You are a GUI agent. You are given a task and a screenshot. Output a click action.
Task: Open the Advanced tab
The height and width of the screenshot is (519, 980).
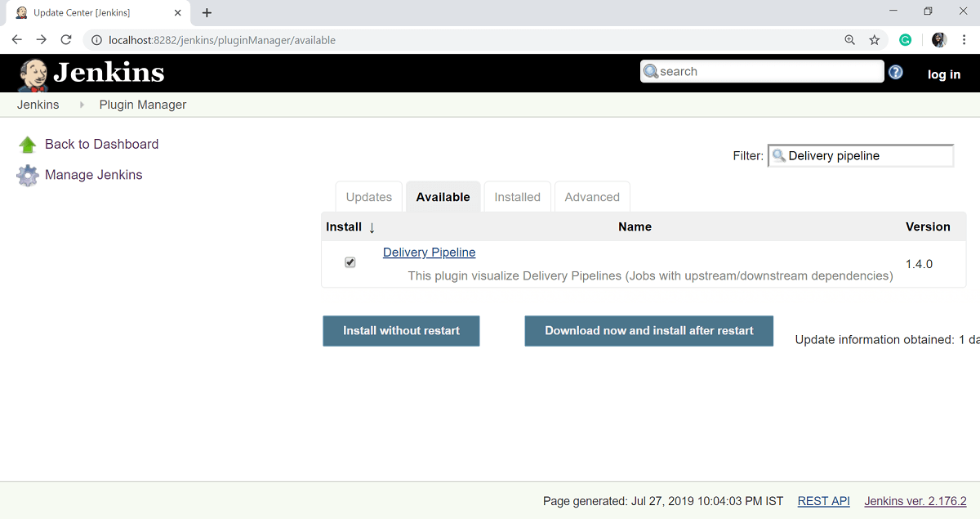[592, 197]
